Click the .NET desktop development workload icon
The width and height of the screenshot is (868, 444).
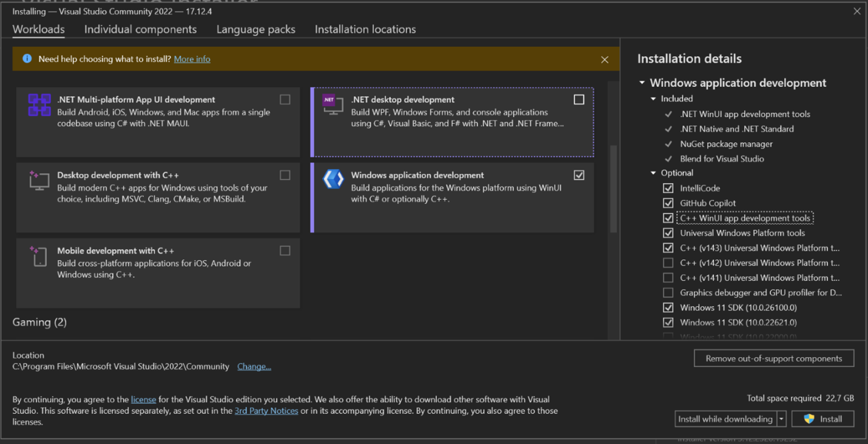tap(333, 105)
